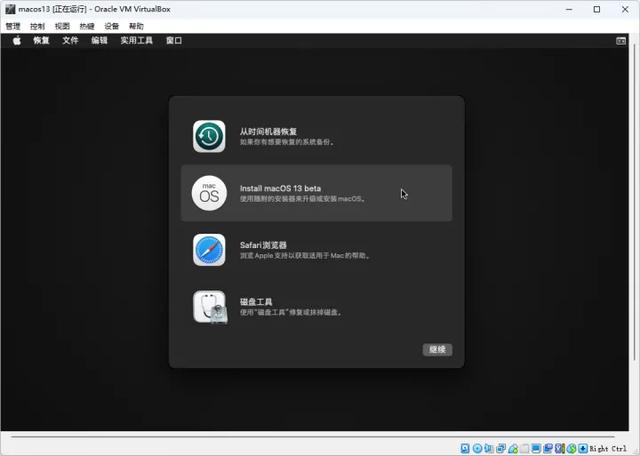The height and width of the screenshot is (456, 640).
Task: Click the input source icon in macOS menu bar
Action: (x=620, y=41)
